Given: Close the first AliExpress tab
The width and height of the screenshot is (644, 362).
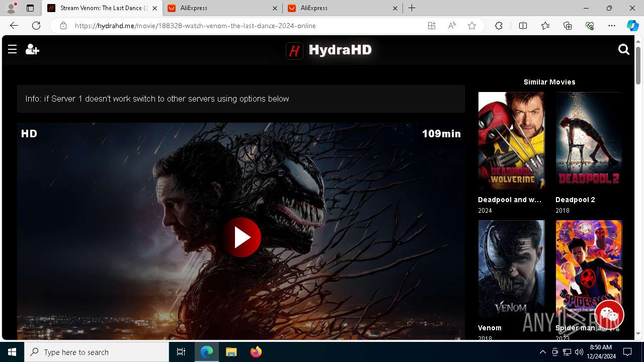Looking at the screenshot, I should pyautogui.click(x=275, y=8).
